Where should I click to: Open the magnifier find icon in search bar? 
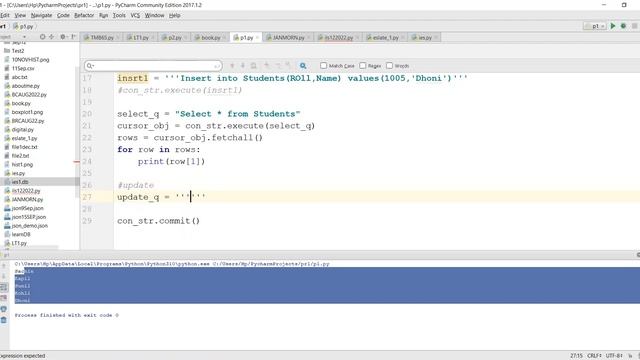(x=303, y=66)
